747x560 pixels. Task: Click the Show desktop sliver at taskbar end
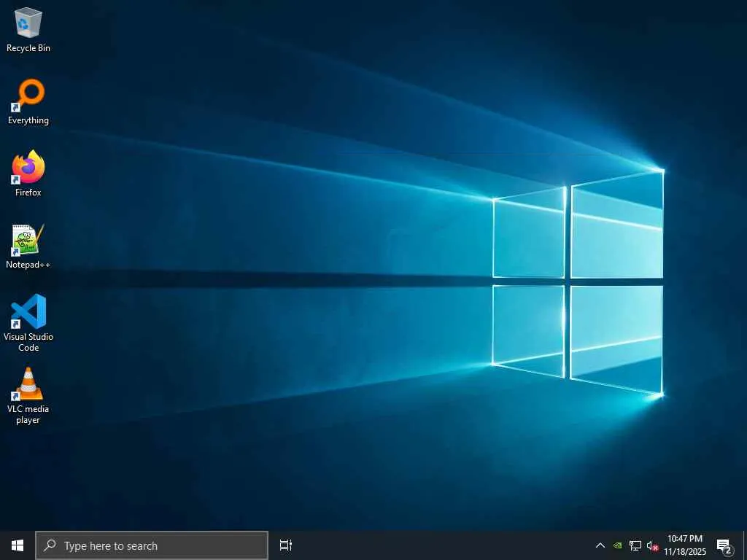(745, 545)
